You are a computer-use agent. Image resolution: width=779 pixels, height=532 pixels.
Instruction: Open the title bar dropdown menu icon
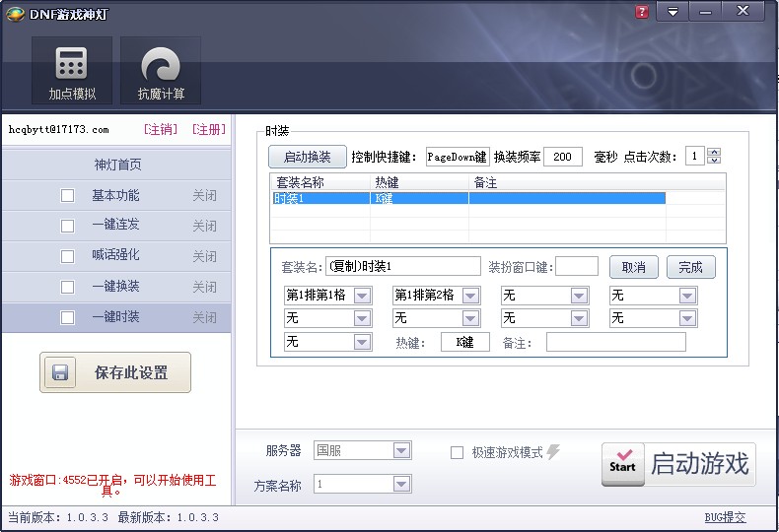(x=673, y=12)
